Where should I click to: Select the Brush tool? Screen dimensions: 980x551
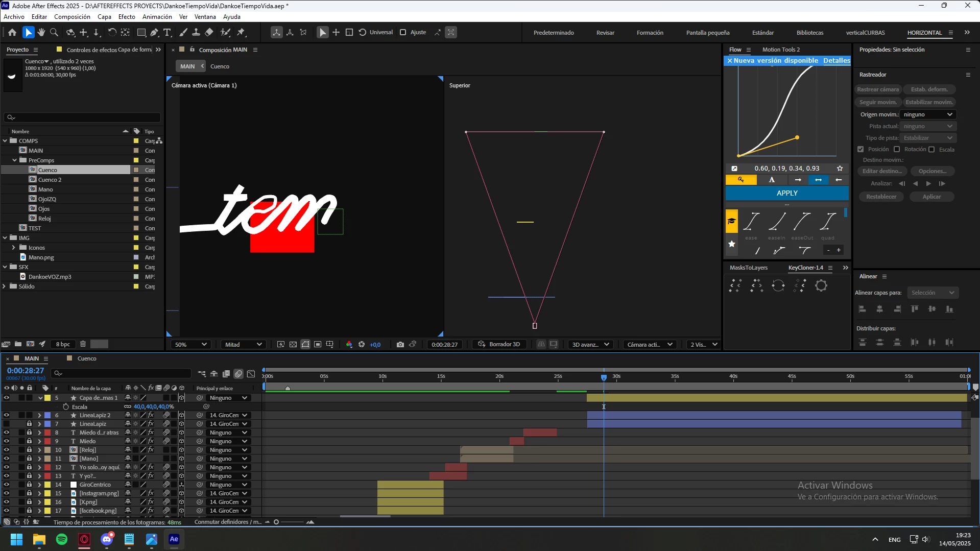183,32
